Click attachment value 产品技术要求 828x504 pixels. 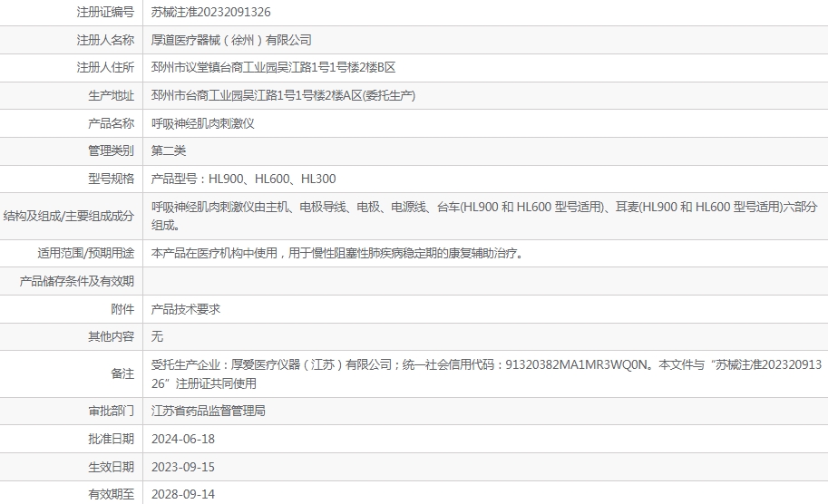click(x=186, y=309)
